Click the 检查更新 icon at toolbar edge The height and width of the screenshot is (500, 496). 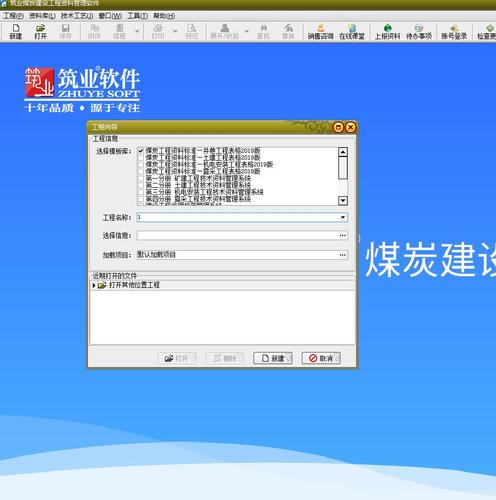[487, 32]
